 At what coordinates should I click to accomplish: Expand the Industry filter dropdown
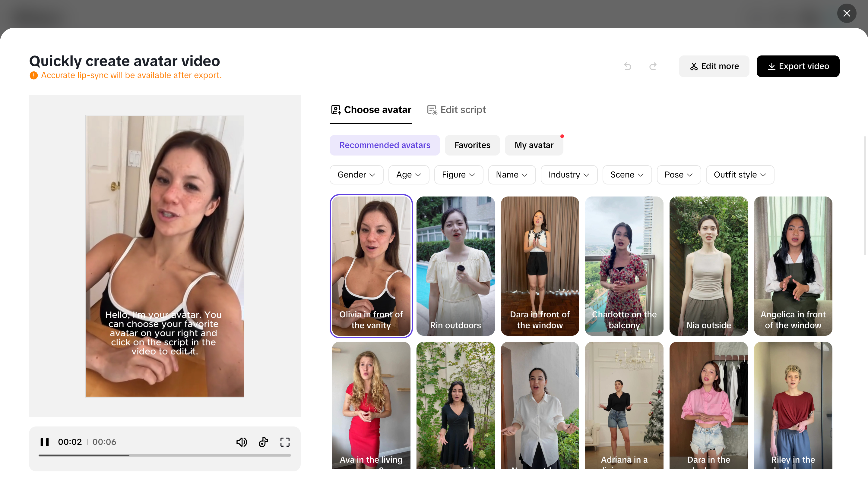[x=569, y=175]
